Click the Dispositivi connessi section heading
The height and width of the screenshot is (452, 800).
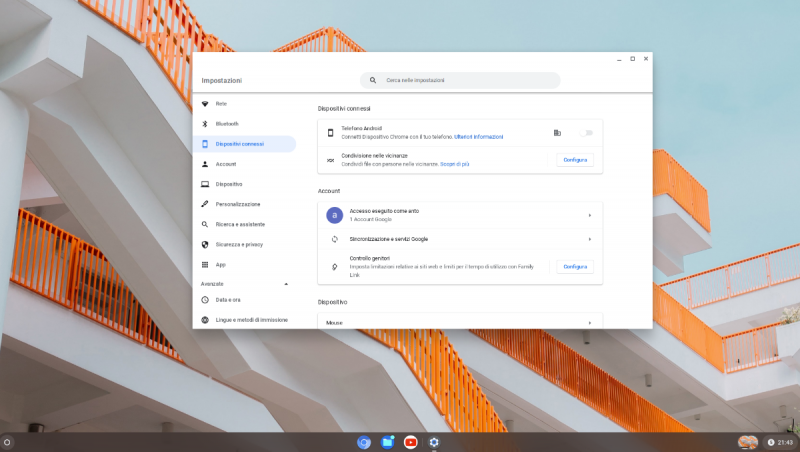(344, 109)
